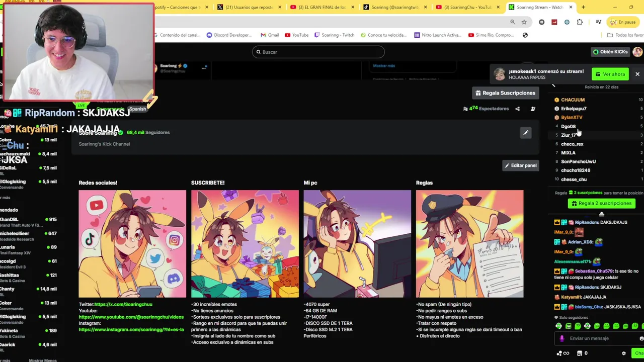Click the red chart extension icon
This screenshot has width=644, height=362.
(x=554, y=22)
